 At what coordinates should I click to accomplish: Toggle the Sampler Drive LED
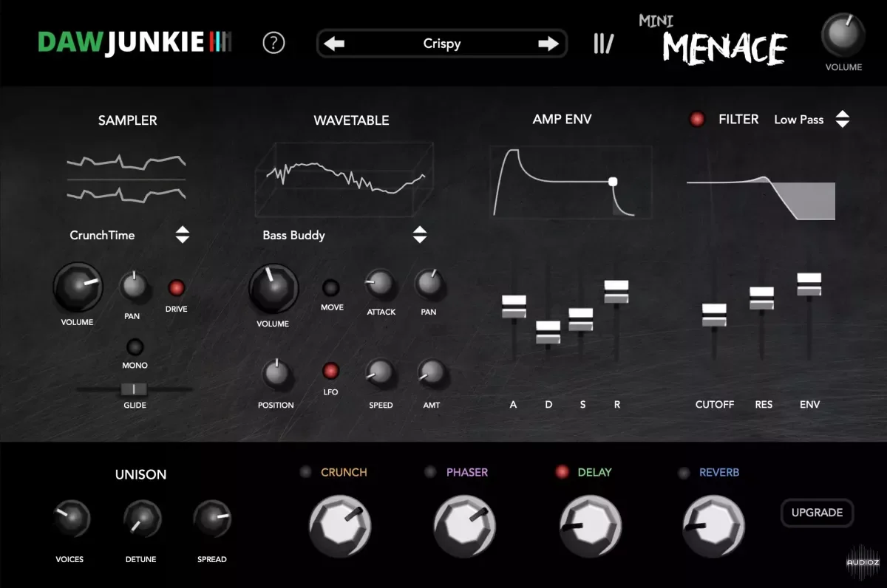[177, 288]
